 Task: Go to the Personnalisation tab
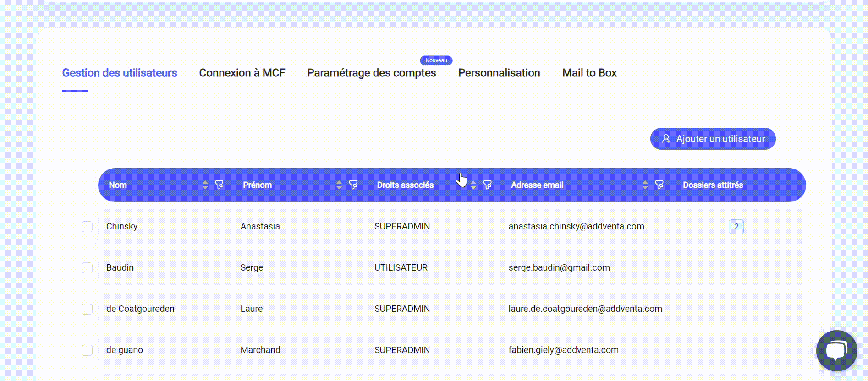(499, 73)
